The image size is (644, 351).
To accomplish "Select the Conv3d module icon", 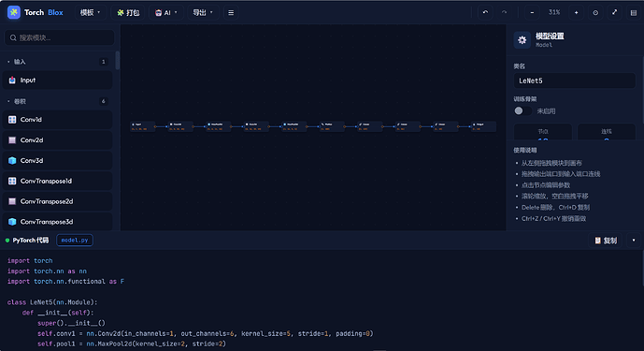I will point(12,160).
